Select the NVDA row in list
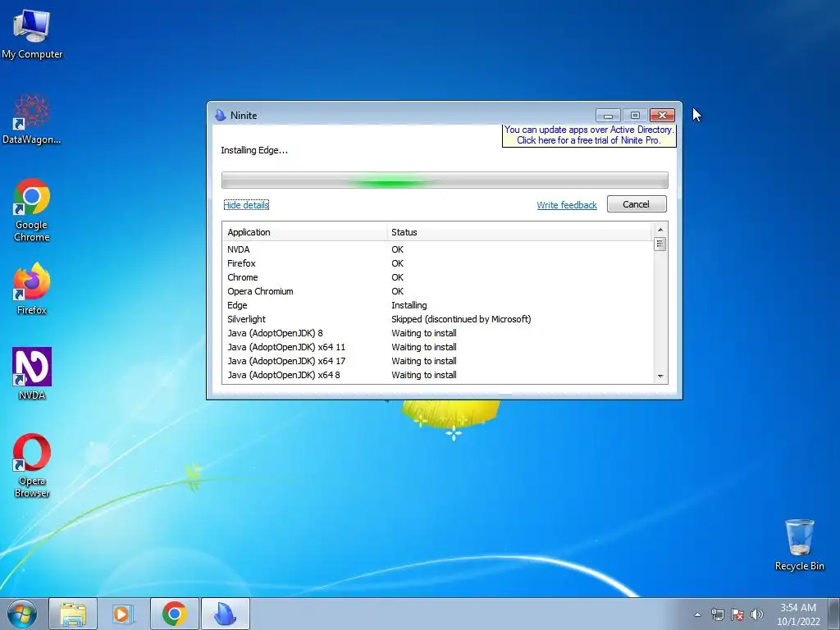This screenshot has width=840, height=630. 437,249
